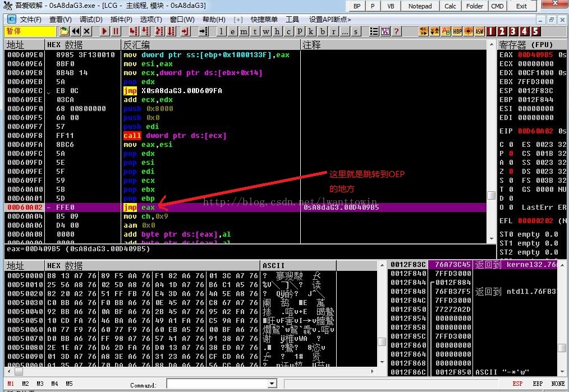This screenshot has width=569, height=392.
Task: Open the 查看(V) menu
Action: click(x=60, y=20)
